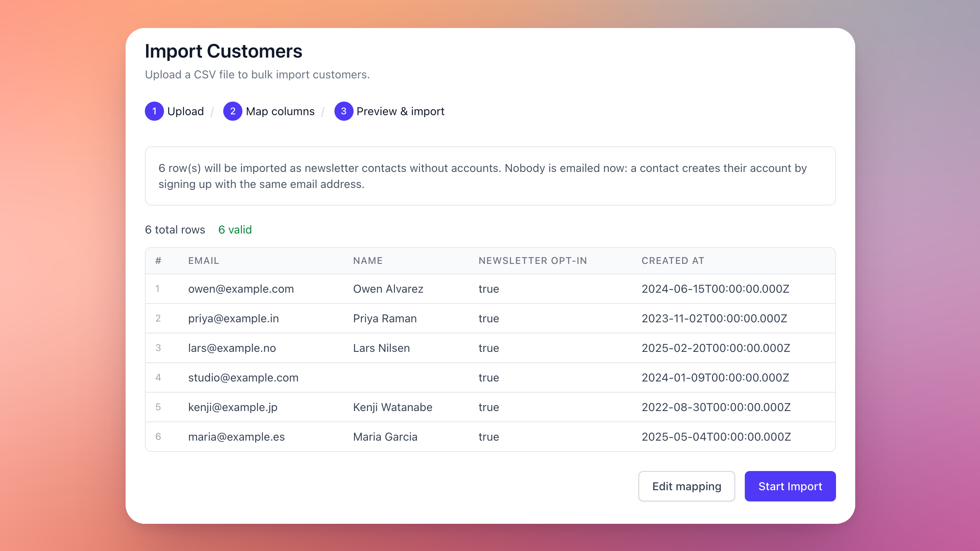Click the name Kenji Watanabe

[392, 407]
